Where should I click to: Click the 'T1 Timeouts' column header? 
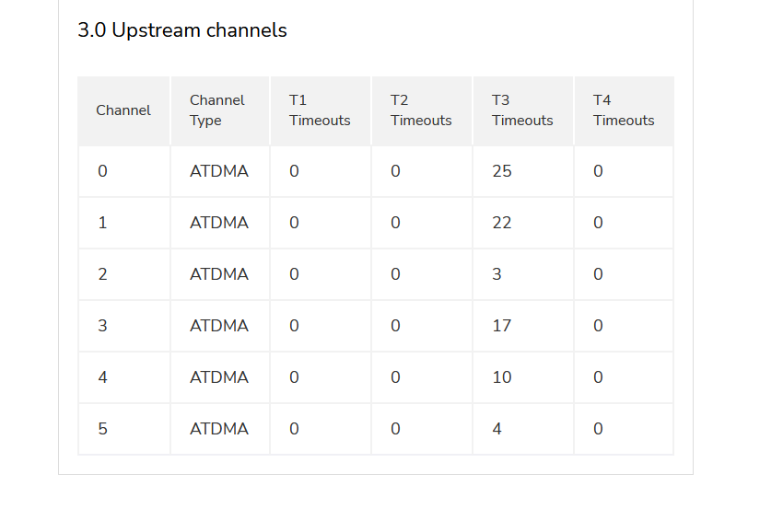pos(320,110)
